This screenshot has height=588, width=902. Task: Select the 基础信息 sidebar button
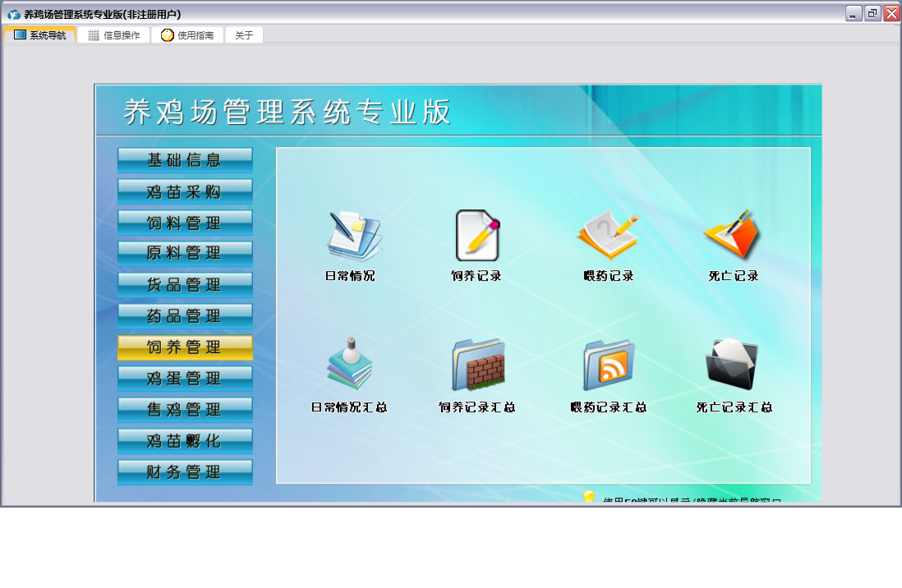point(185,160)
